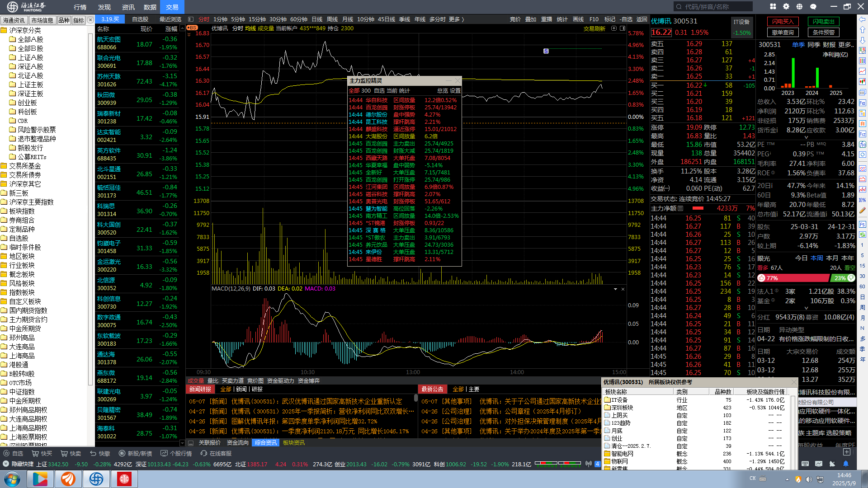
Task: Switch to the 日线 chart period tab
Action: point(317,19)
